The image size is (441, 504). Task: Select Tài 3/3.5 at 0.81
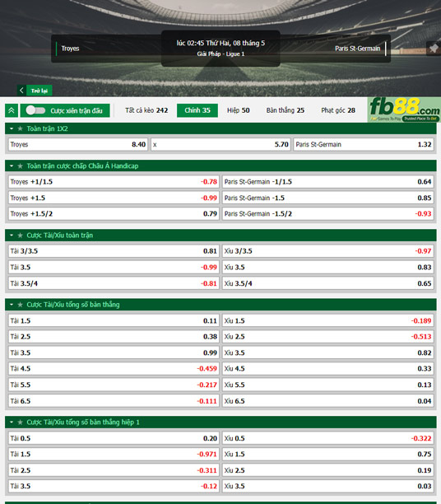click(114, 251)
